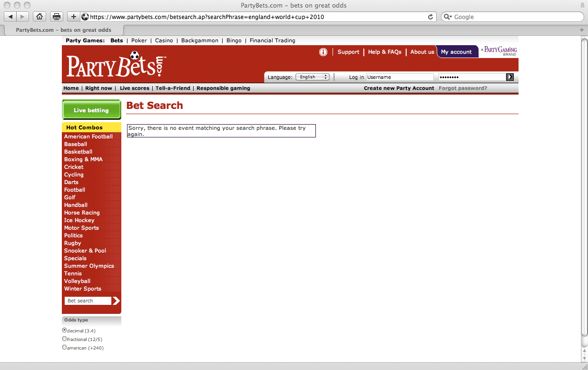The height and width of the screenshot is (370, 588).
Task: Open the info circle icon near Support
Action: (323, 52)
